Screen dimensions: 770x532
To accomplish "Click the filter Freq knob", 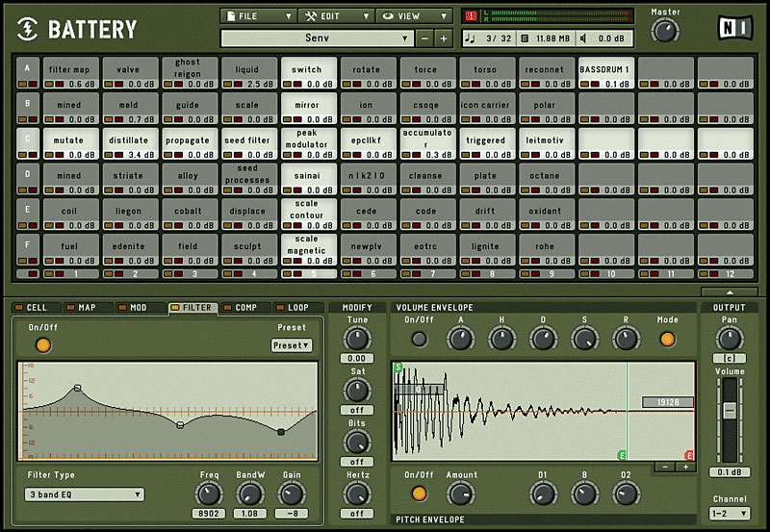I will click(209, 493).
